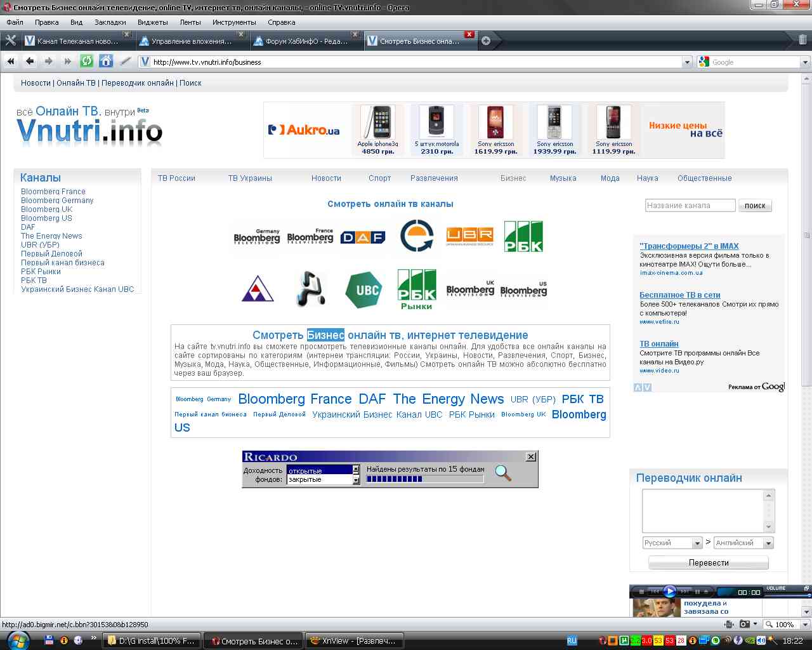Click the new tab plus button
This screenshot has height=650, width=812.
486,41
